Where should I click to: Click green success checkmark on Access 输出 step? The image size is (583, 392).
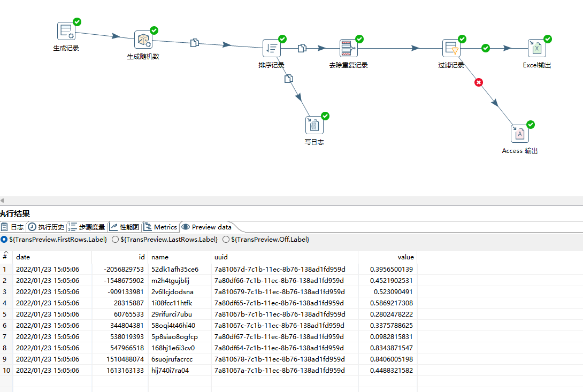pos(530,125)
